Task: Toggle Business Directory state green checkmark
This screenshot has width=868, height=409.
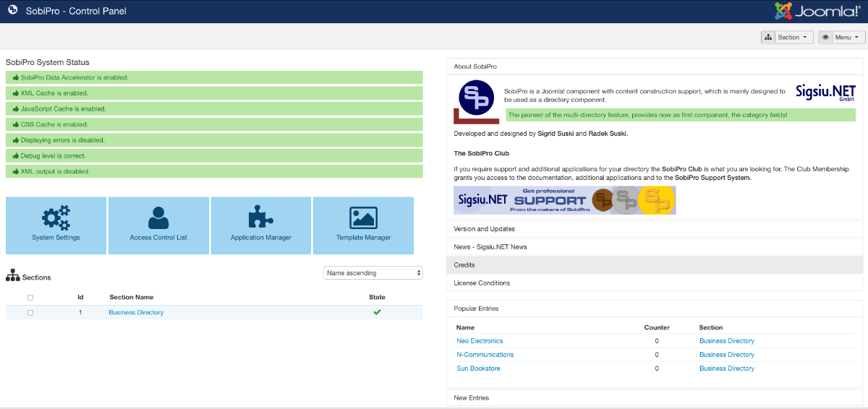Action: [x=377, y=312]
